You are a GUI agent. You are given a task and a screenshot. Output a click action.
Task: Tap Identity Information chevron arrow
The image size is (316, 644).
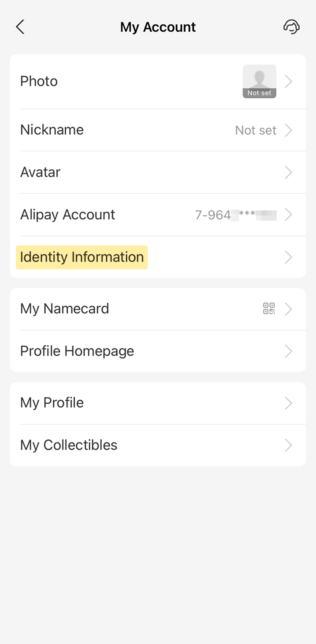(x=289, y=257)
